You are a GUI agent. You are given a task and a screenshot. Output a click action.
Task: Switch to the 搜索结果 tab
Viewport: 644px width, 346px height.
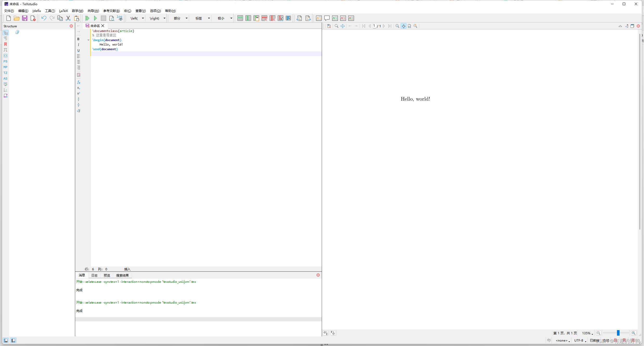122,275
